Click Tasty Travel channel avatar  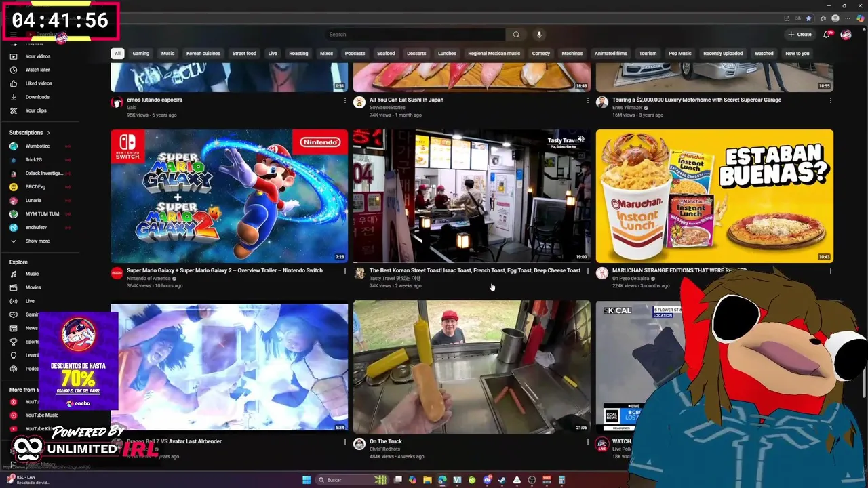(359, 273)
